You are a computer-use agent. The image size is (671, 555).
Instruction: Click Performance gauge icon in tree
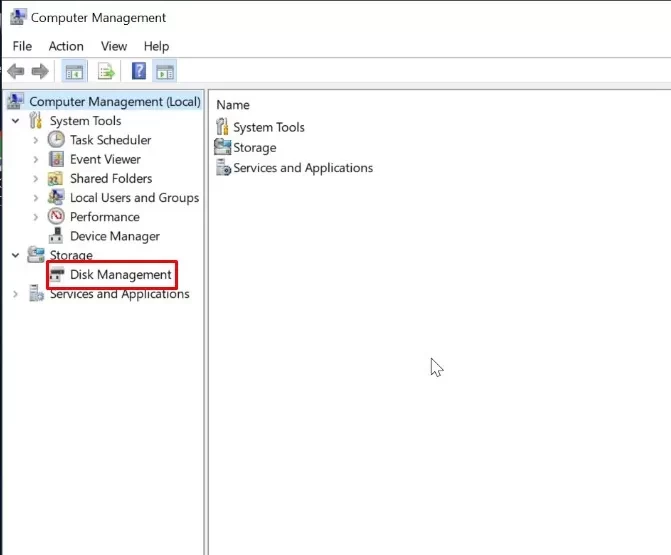pos(56,217)
